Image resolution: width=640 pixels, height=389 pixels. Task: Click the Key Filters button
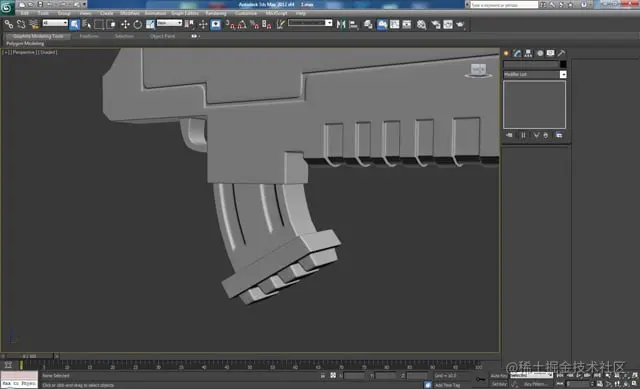[535, 384]
